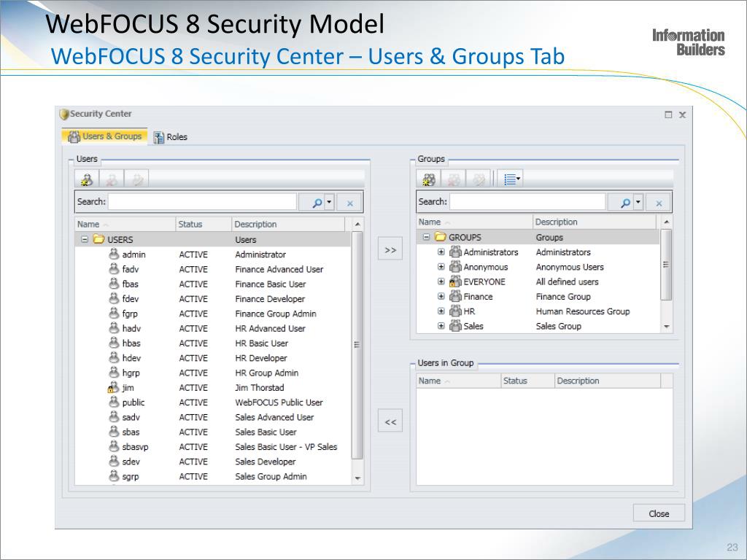The height and width of the screenshot is (560, 747).
Task: Click the New Group toolbar icon
Action: pyautogui.click(x=429, y=179)
